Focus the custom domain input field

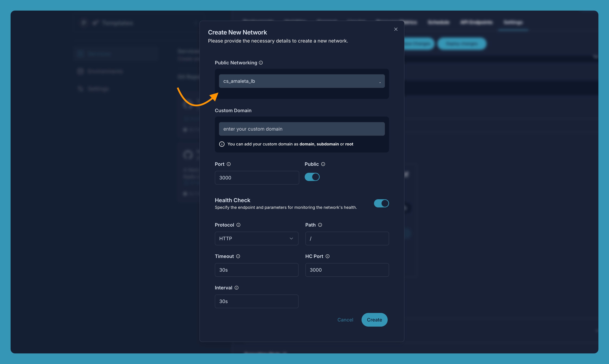pyautogui.click(x=302, y=129)
